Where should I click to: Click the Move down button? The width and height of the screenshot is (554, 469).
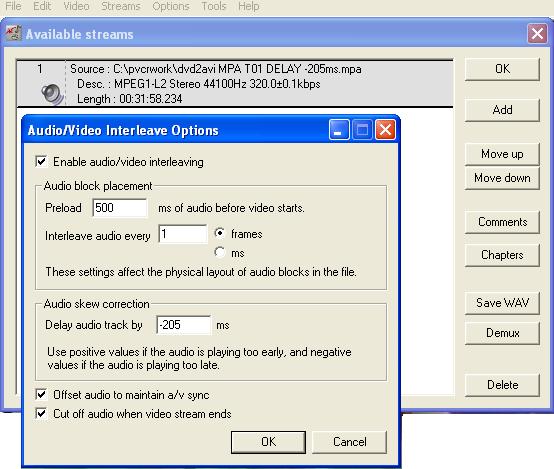pyautogui.click(x=502, y=178)
